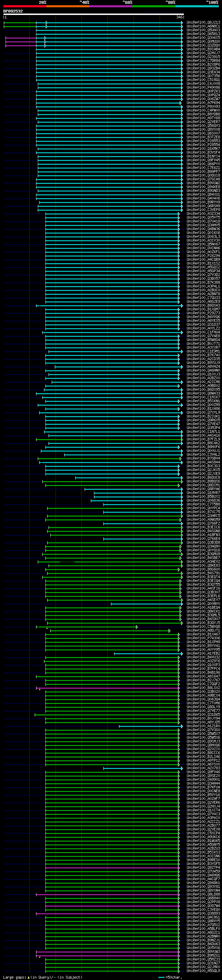The width and height of the screenshot is (222, 980).
Task: Select the UniRef100_A7P694 label
Action: click(x=203, y=103)
